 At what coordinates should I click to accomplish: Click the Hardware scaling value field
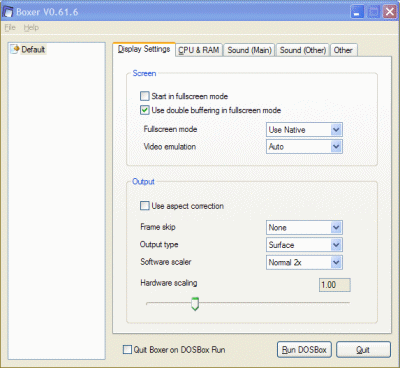335,285
